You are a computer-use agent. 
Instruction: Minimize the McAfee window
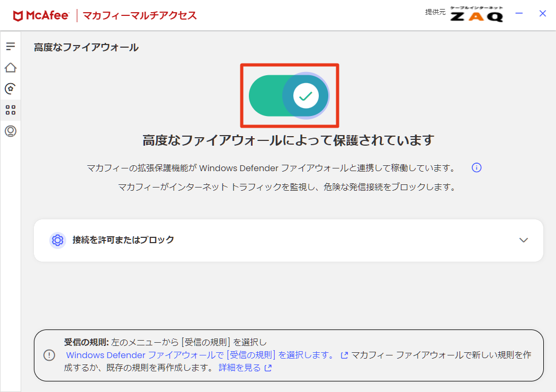[x=519, y=13]
